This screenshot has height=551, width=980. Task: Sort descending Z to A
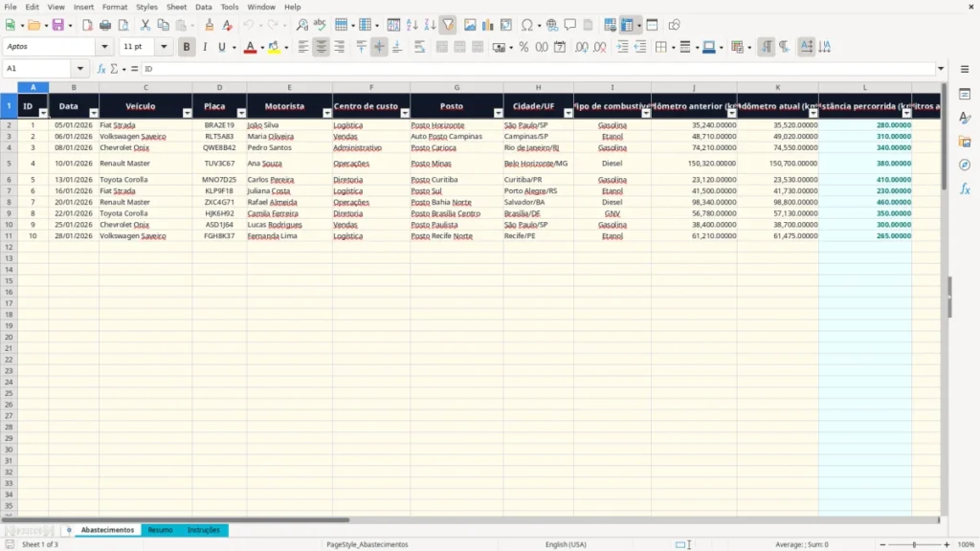click(x=430, y=25)
